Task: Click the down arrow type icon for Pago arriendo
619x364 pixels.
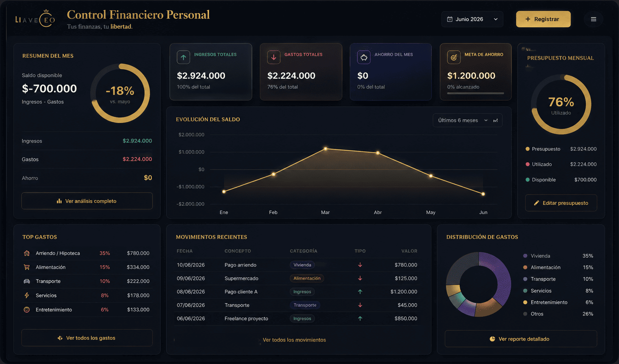Action: [x=360, y=265]
